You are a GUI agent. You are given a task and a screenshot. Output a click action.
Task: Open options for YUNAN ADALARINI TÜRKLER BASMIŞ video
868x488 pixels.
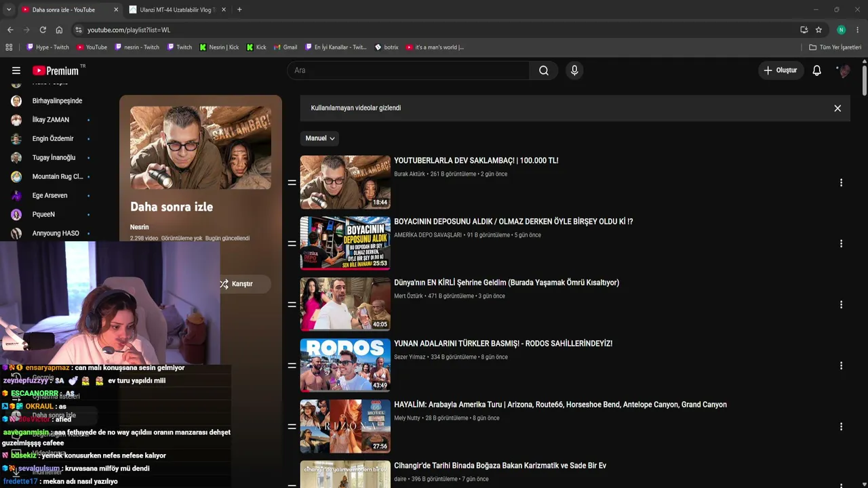pyautogui.click(x=841, y=365)
